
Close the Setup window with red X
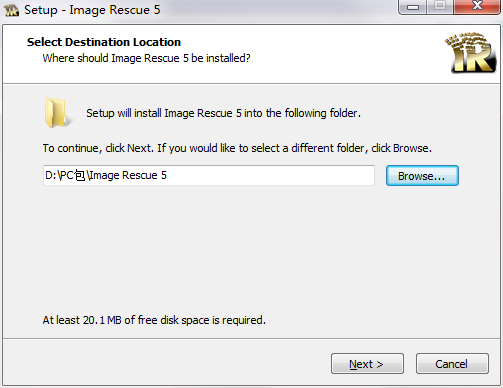tap(477, 6)
